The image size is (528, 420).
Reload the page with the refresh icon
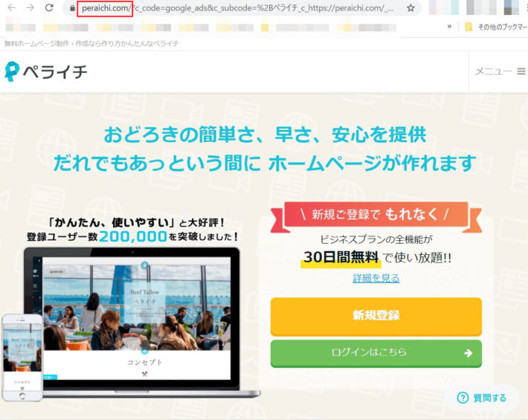[x=49, y=7]
